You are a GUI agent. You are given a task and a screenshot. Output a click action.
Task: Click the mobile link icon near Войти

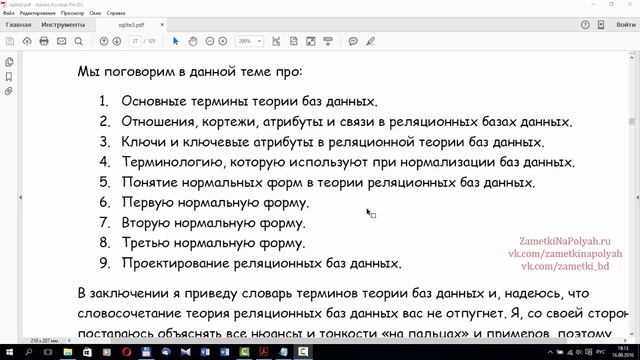(x=601, y=25)
